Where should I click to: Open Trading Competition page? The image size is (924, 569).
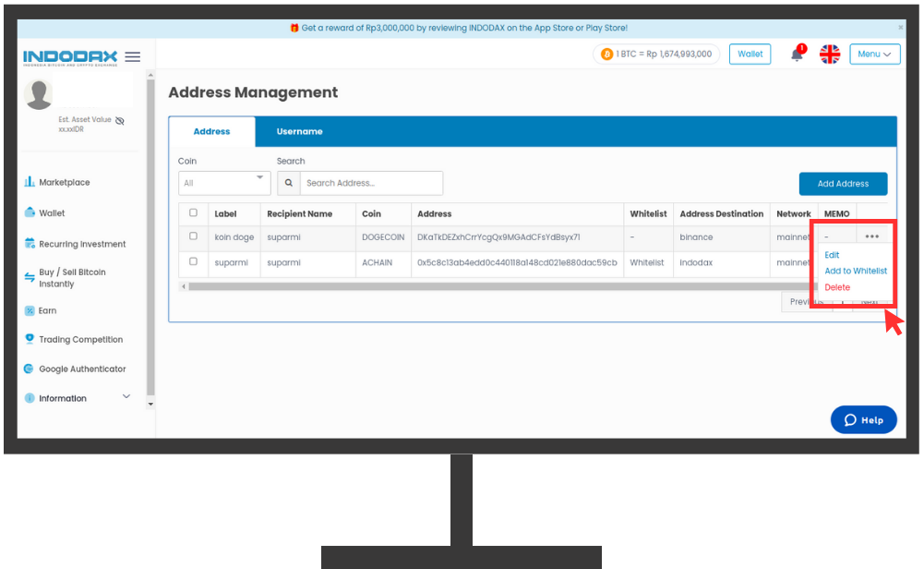pos(80,340)
